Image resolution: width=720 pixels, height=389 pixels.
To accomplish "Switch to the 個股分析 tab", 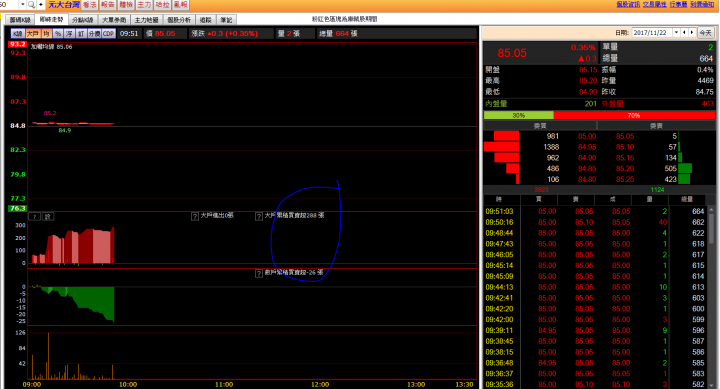I will (x=179, y=20).
